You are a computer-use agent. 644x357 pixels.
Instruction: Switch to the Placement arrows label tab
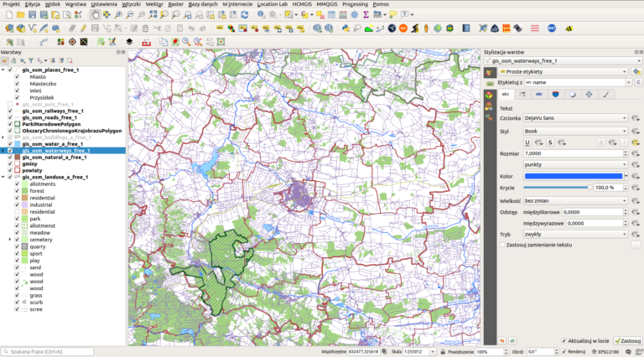(x=589, y=95)
